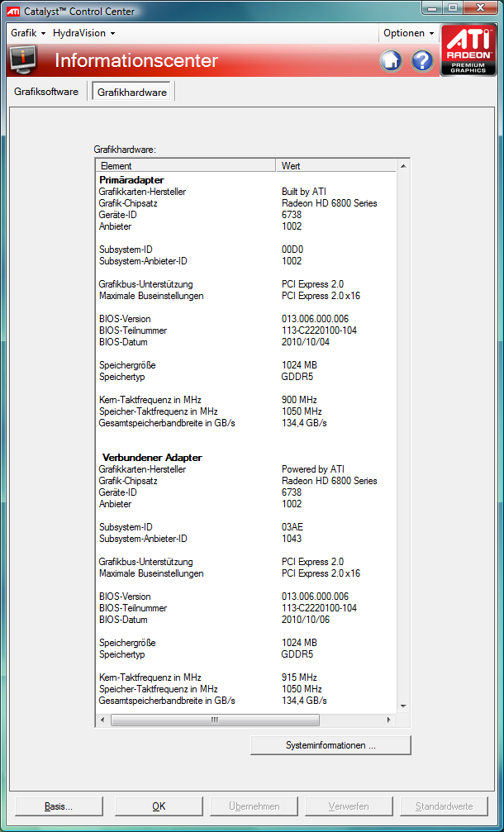The width and height of the screenshot is (504, 832).
Task: Maximize the Catalyst Control Center window
Action: tap(453, 8)
